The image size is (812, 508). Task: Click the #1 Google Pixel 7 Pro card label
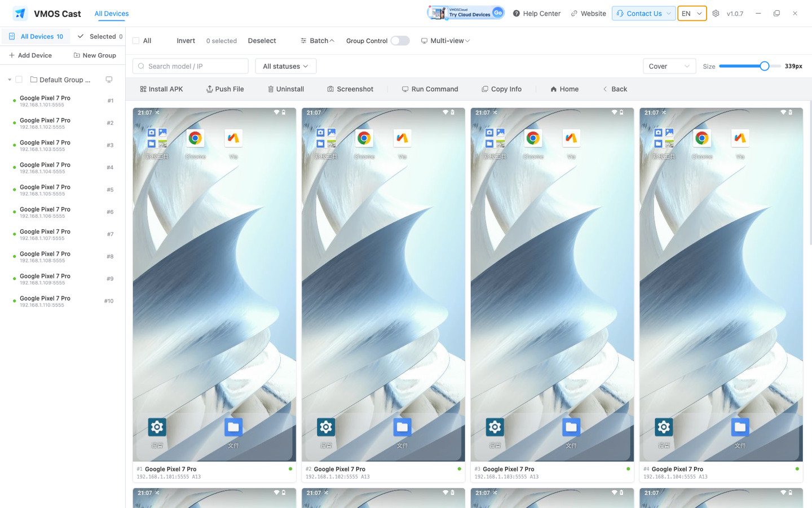pyautogui.click(x=167, y=469)
